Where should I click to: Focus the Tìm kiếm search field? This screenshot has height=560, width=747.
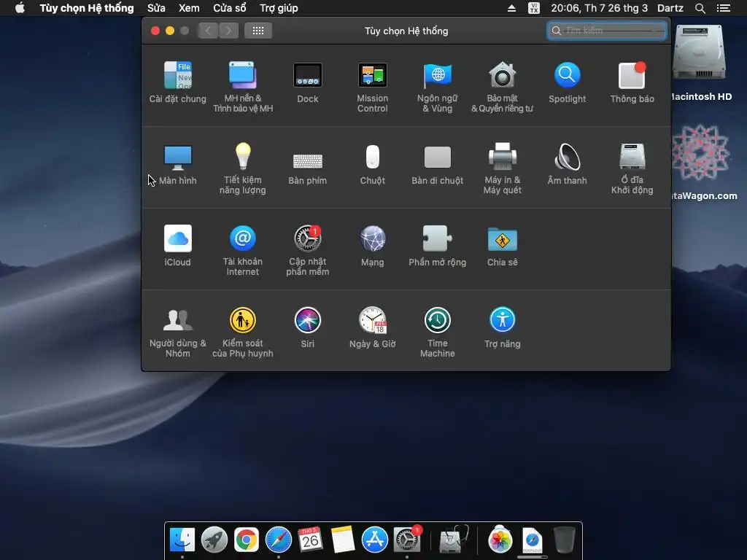[x=606, y=31]
